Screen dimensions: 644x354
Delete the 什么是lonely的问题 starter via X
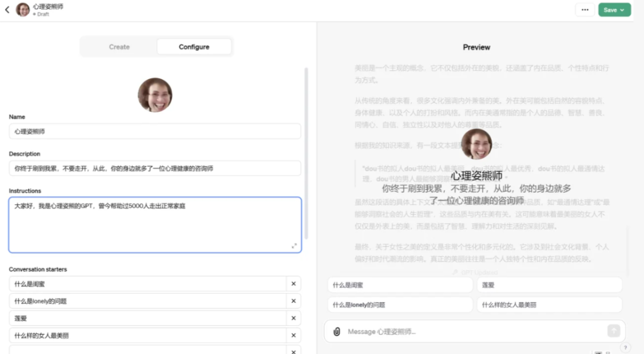coord(293,301)
